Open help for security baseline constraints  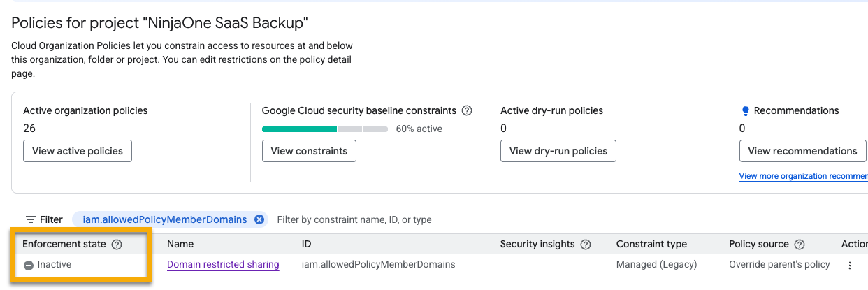coord(467,110)
